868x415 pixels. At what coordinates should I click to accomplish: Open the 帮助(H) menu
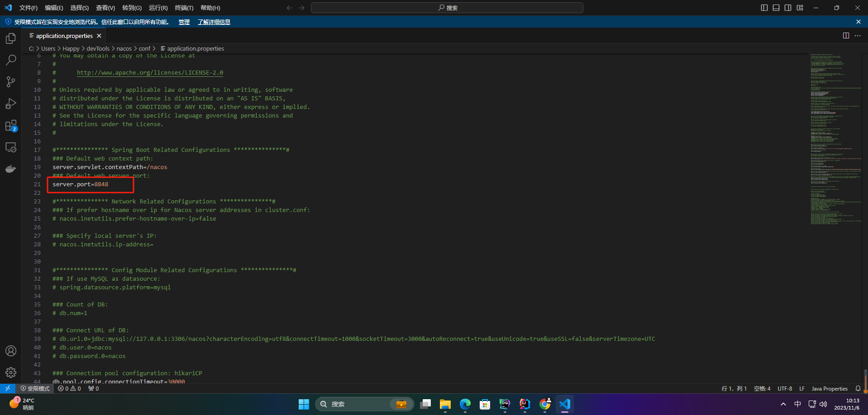[x=210, y=8]
